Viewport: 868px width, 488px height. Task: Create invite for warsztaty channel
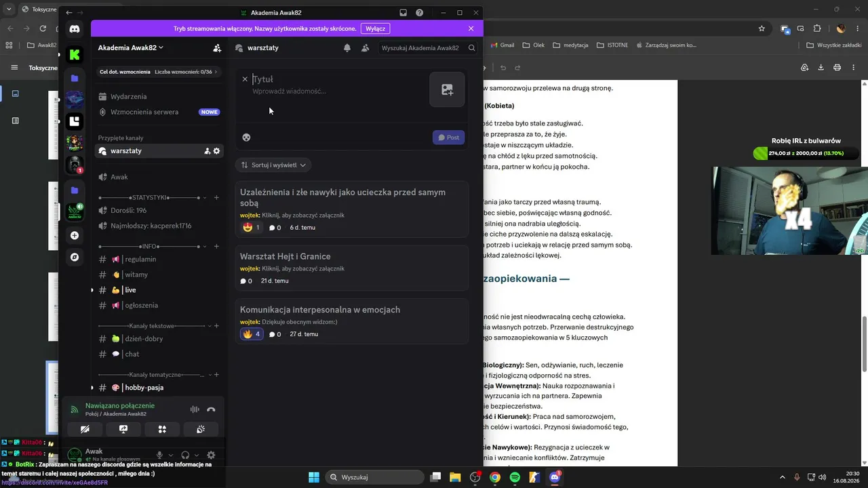pos(207,151)
